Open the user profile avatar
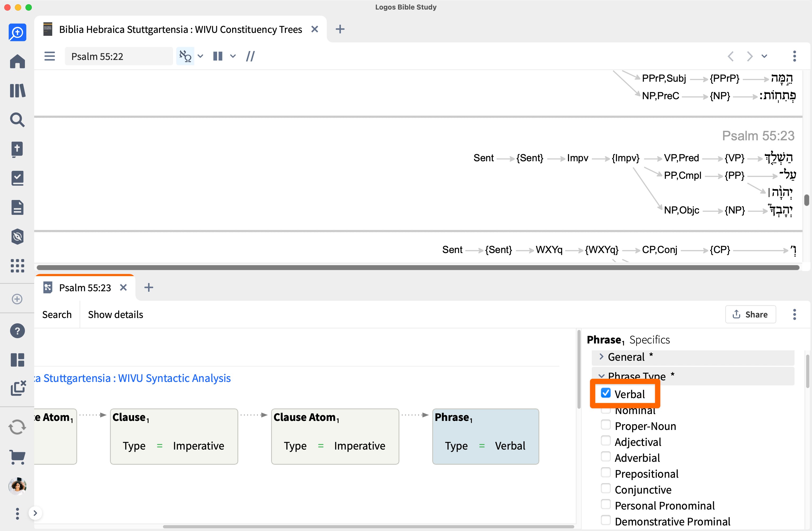The height and width of the screenshot is (531, 812). coord(17,486)
